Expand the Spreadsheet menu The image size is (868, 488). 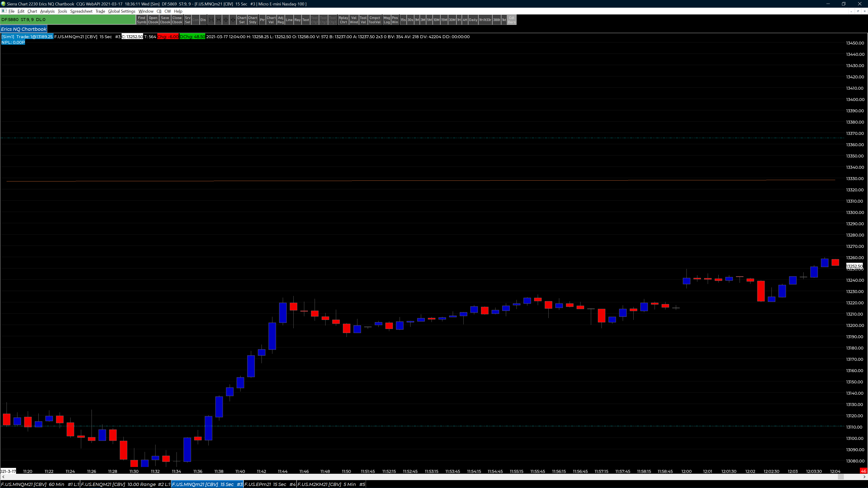point(81,11)
